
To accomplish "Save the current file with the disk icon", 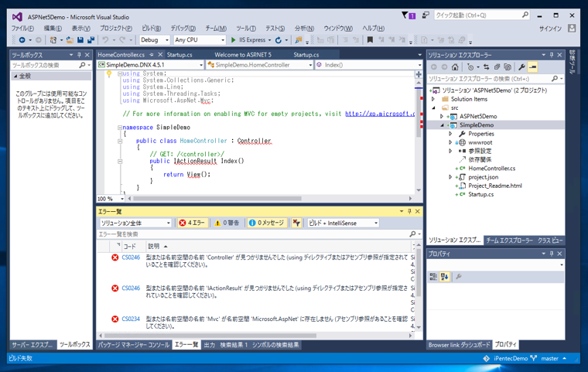I will tap(80, 39).
